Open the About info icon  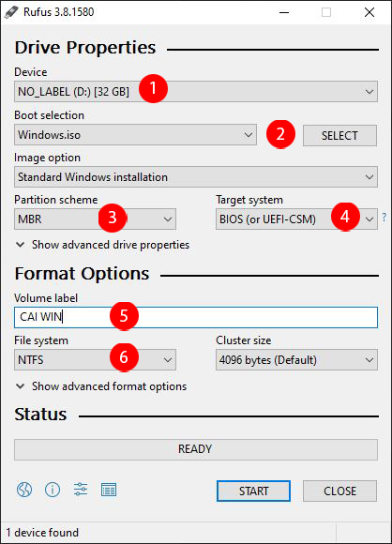53,490
